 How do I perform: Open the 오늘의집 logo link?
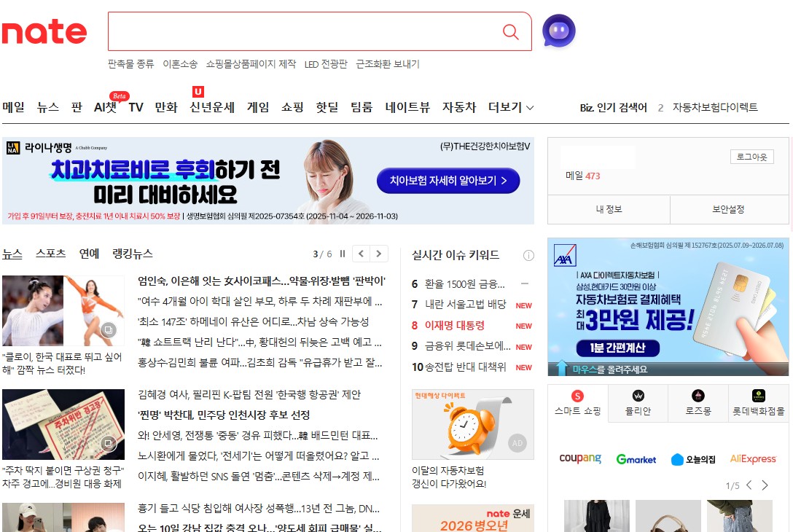pos(693,459)
